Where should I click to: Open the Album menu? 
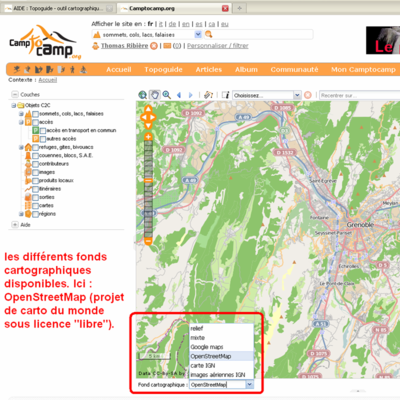246,69
